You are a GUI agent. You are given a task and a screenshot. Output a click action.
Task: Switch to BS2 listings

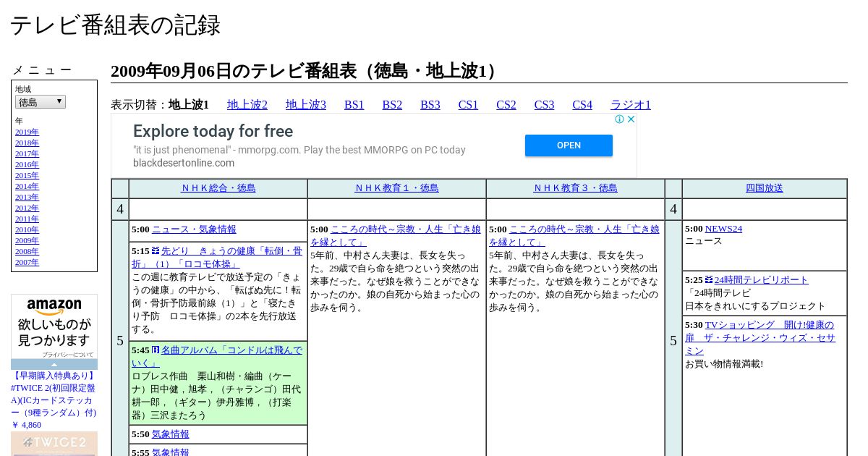392,105
